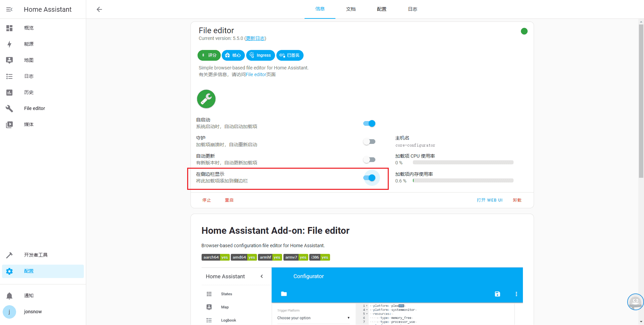This screenshot has height=325, width=644.
Task: Collapse the Home Assistant panel chevron
Action: click(262, 276)
